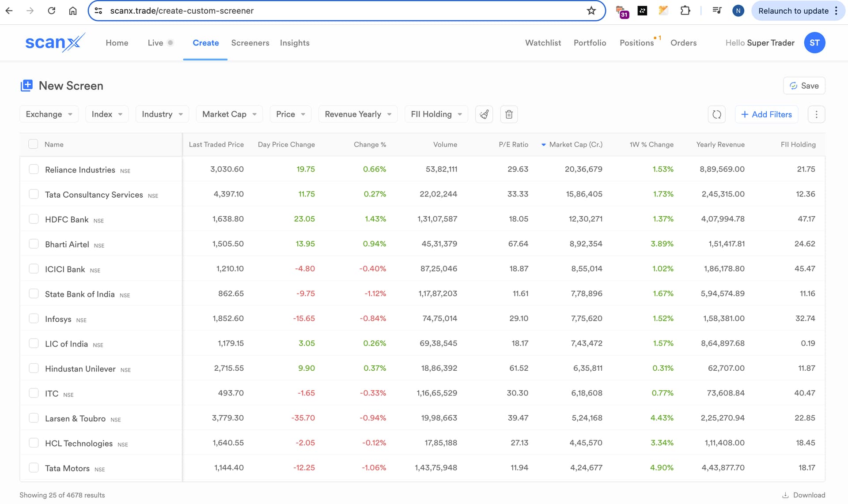Click the ST profile avatar

point(814,43)
